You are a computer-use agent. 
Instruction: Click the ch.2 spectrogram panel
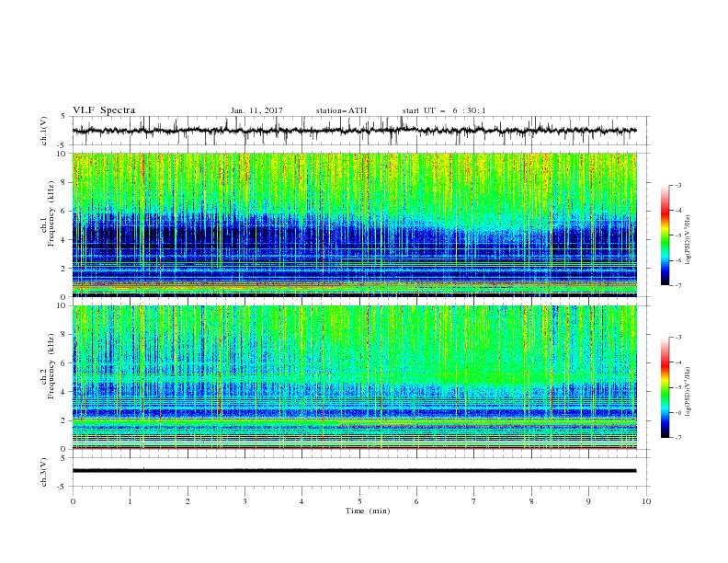pyautogui.click(x=354, y=377)
